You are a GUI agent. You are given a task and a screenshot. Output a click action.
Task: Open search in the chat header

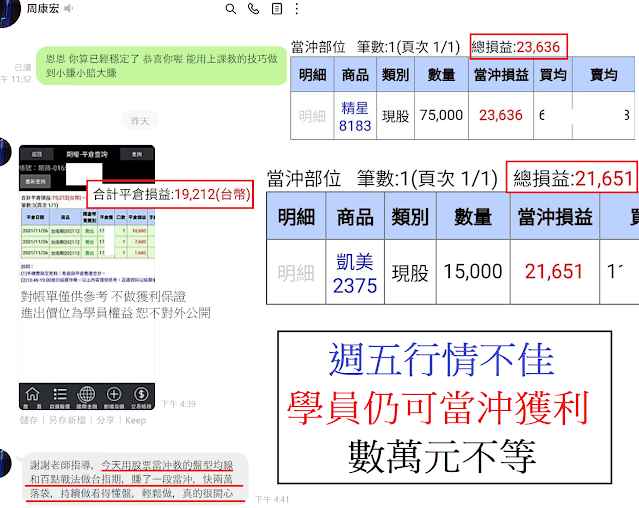(x=231, y=9)
